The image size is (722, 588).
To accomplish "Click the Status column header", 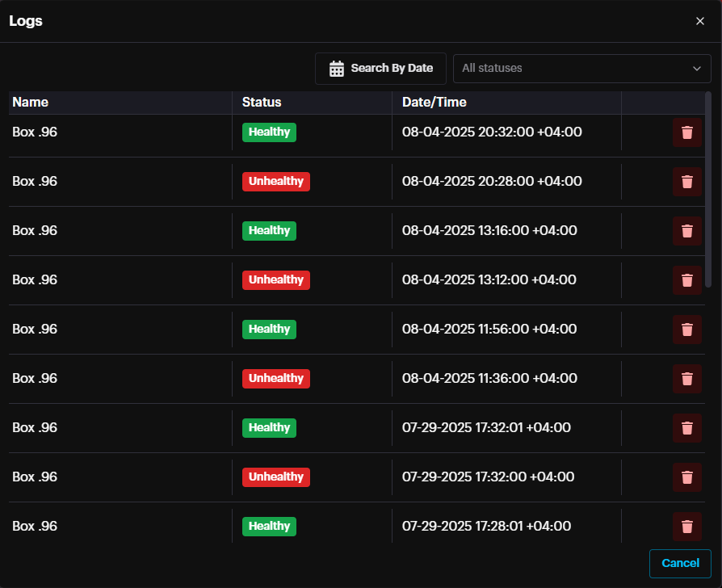I will point(262,103).
